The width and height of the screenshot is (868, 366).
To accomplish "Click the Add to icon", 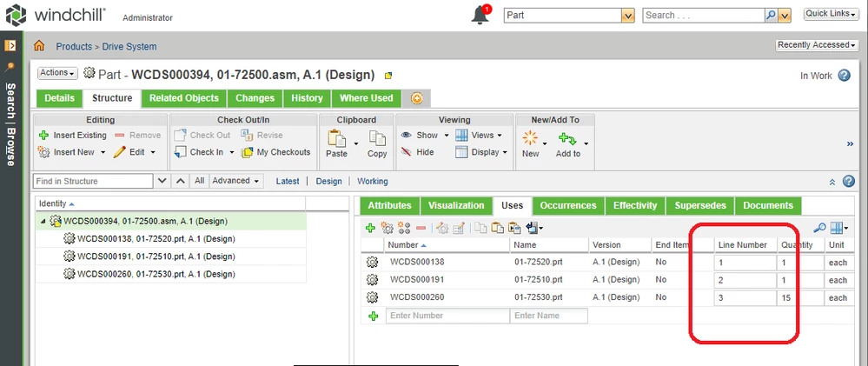I will (x=567, y=138).
